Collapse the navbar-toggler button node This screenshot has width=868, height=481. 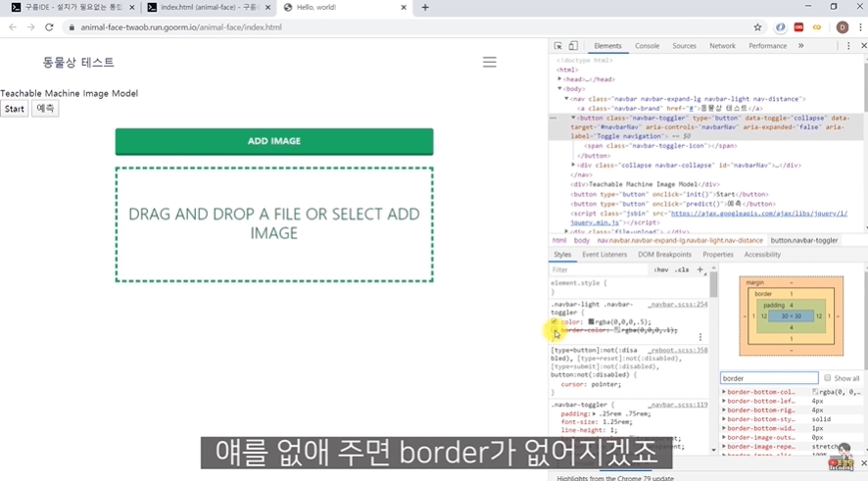tap(573, 118)
